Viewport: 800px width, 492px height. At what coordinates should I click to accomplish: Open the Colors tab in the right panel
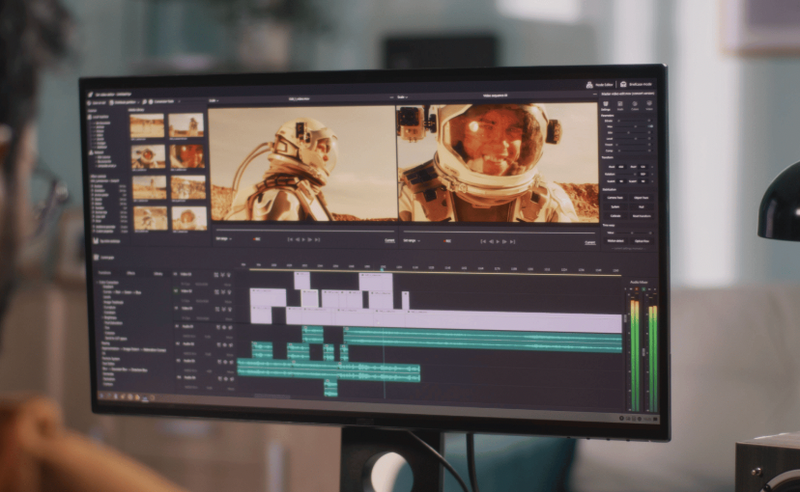coord(635,106)
